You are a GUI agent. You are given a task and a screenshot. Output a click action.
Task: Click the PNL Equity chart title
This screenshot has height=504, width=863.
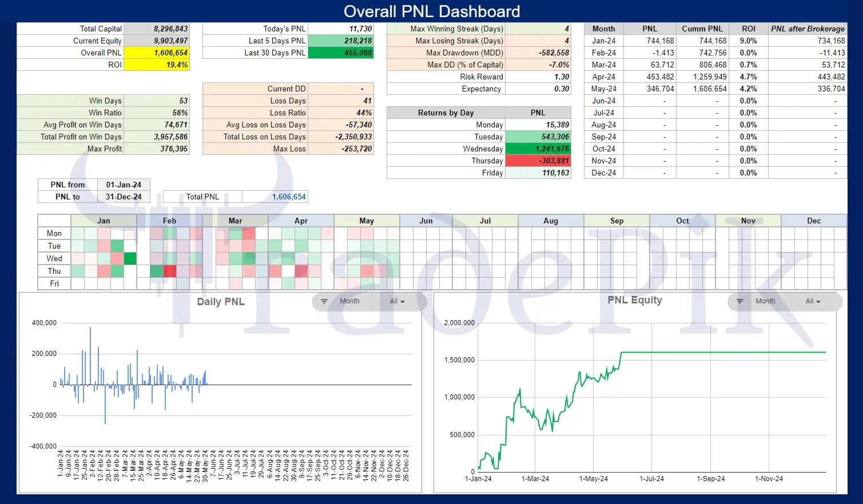coord(635,300)
